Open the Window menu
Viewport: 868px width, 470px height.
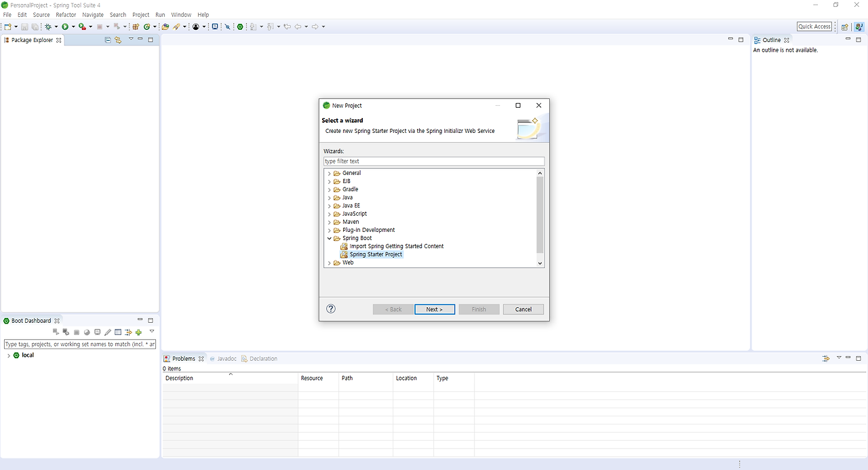(181, 14)
